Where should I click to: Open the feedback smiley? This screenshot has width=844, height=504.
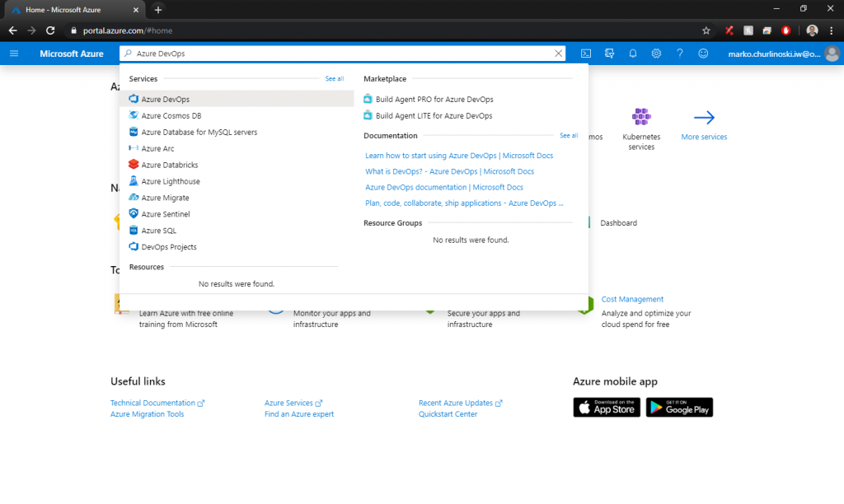coord(703,54)
